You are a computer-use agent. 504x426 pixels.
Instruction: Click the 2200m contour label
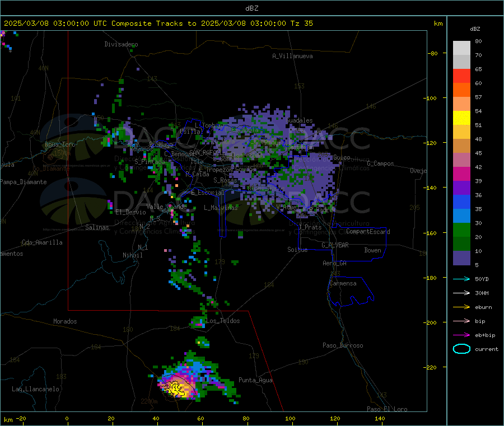(149, 401)
